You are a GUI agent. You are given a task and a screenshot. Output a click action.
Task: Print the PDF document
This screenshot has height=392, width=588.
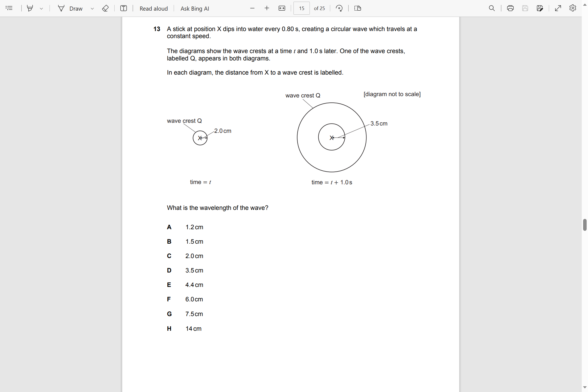[510, 8]
